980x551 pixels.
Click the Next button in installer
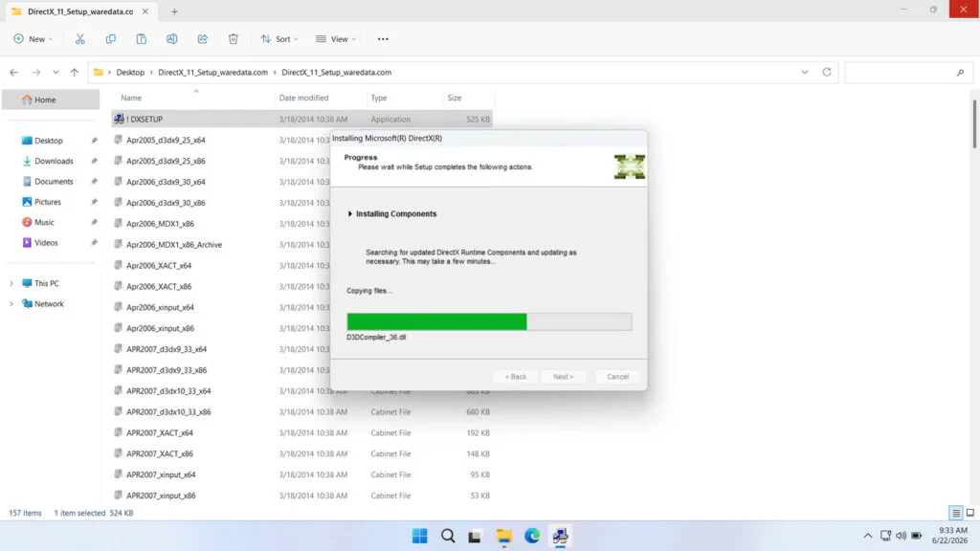[563, 377]
